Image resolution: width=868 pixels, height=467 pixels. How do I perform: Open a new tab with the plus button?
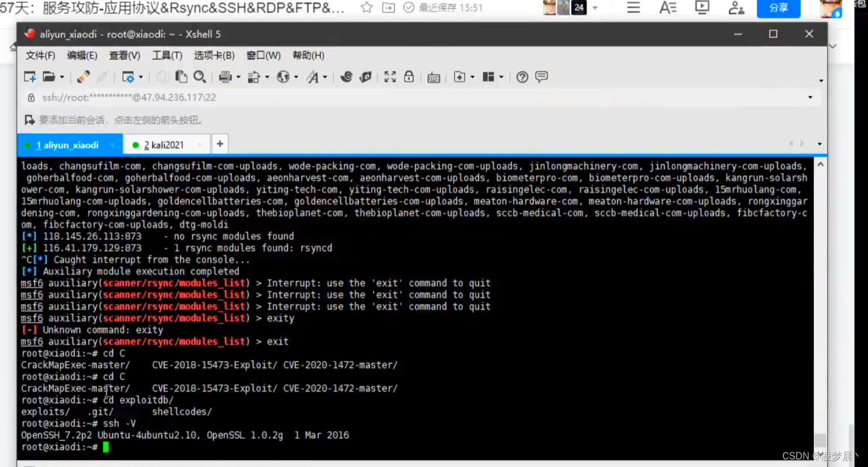(220, 143)
